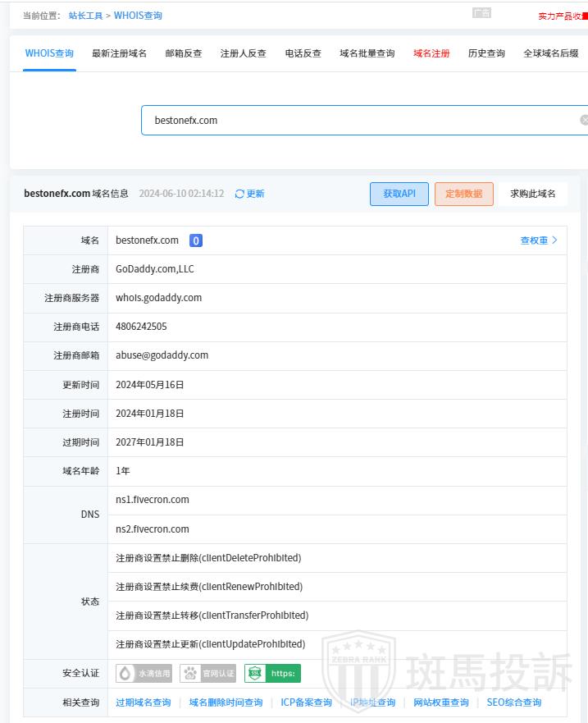Click the 官网认证 paw badge

point(208,673)
